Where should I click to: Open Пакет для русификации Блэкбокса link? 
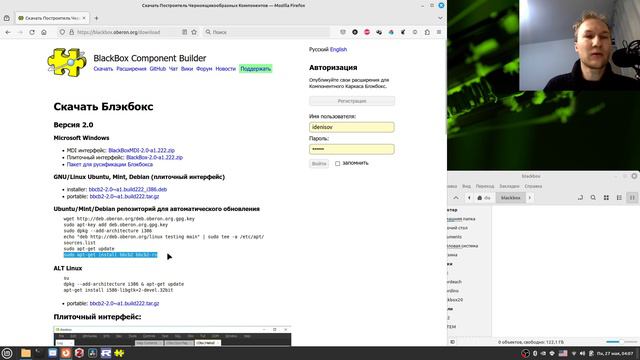(x=110, y=164)
